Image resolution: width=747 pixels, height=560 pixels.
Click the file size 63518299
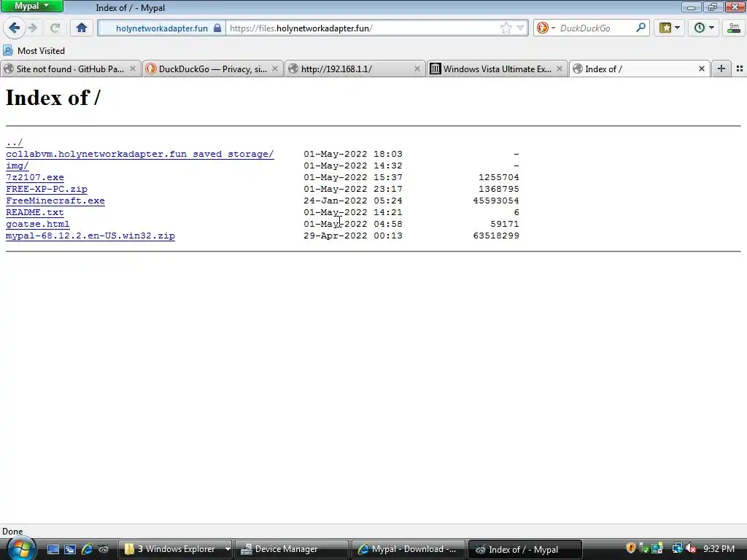coord(496,236)
